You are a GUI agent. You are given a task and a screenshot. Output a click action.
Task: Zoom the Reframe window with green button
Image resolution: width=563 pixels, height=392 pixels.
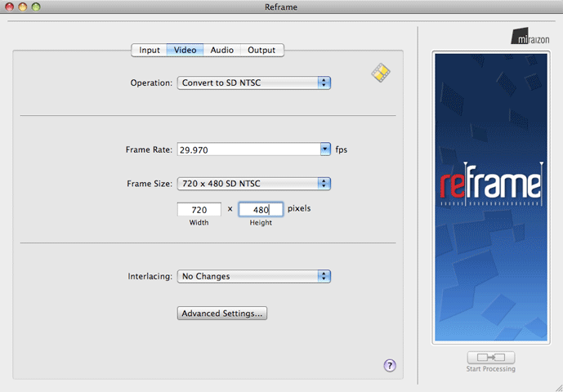[36, 7]
